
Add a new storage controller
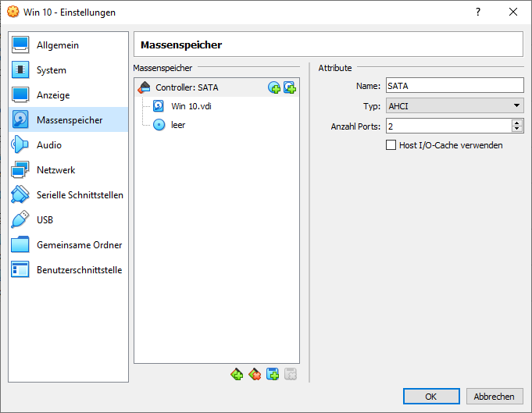pos(237,374)
